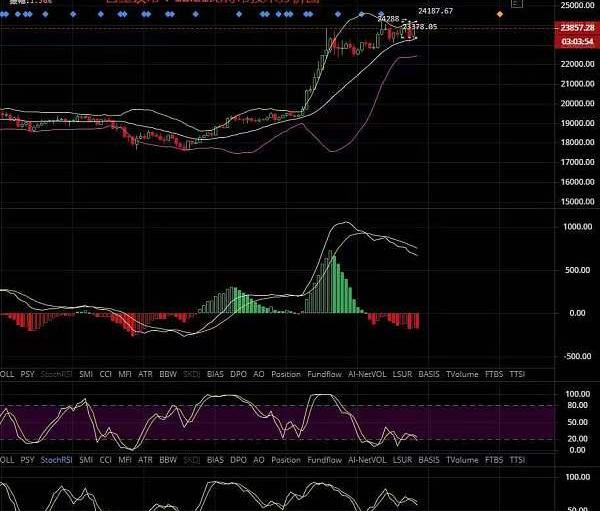Select DPO tab in the bottom indicator row
This screenshot has width=600, height=511.
(x=239, y=459)
